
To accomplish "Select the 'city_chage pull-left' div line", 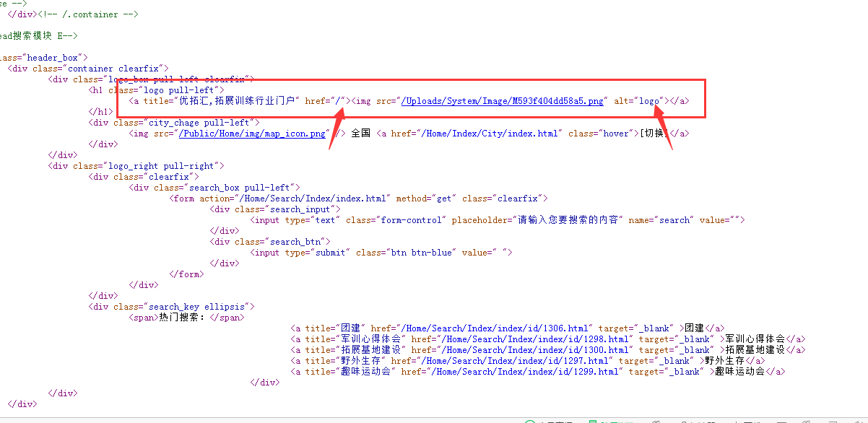I will tap(173, 123).
